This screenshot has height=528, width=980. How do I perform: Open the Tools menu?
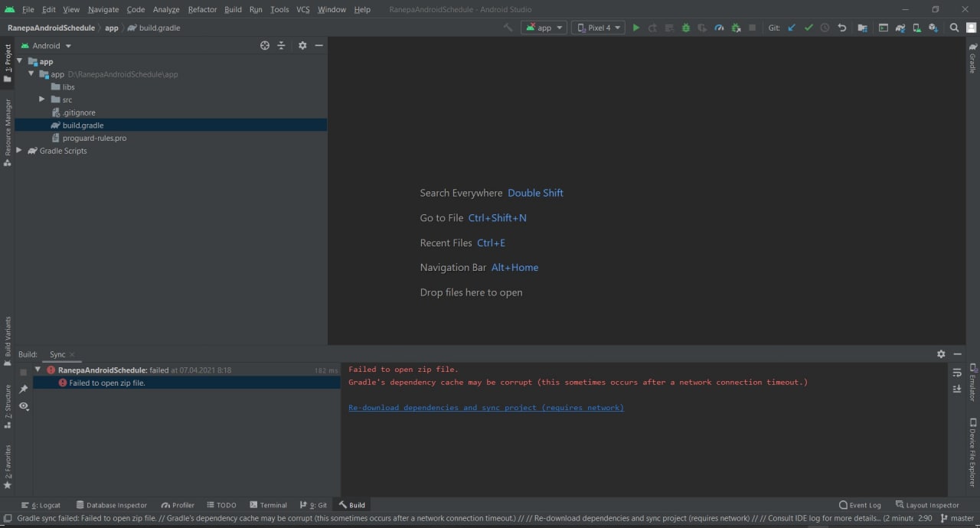click(x=279, y=9)
